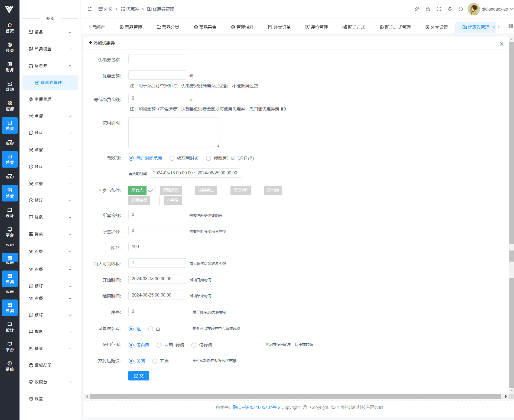The height and width of the screenshot is (420, 514).
Task: Switch to the 评价管理 tab
Action: tap(316, 27)
